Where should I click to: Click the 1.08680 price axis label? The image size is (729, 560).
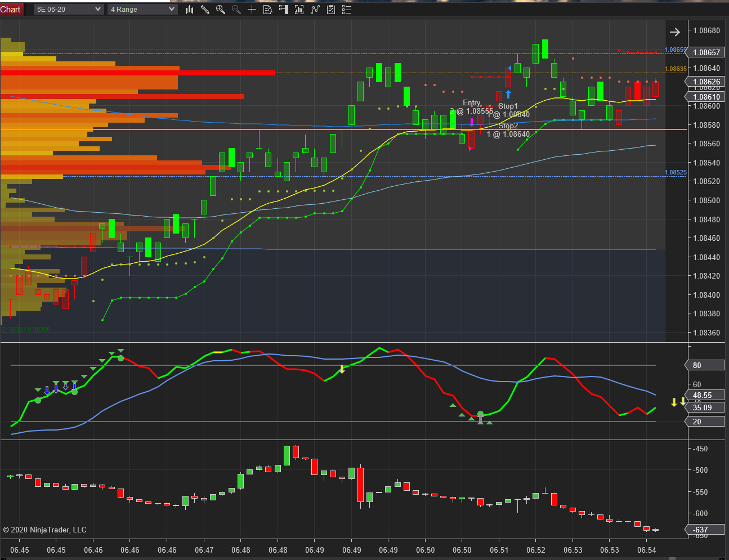click(706, 30)
